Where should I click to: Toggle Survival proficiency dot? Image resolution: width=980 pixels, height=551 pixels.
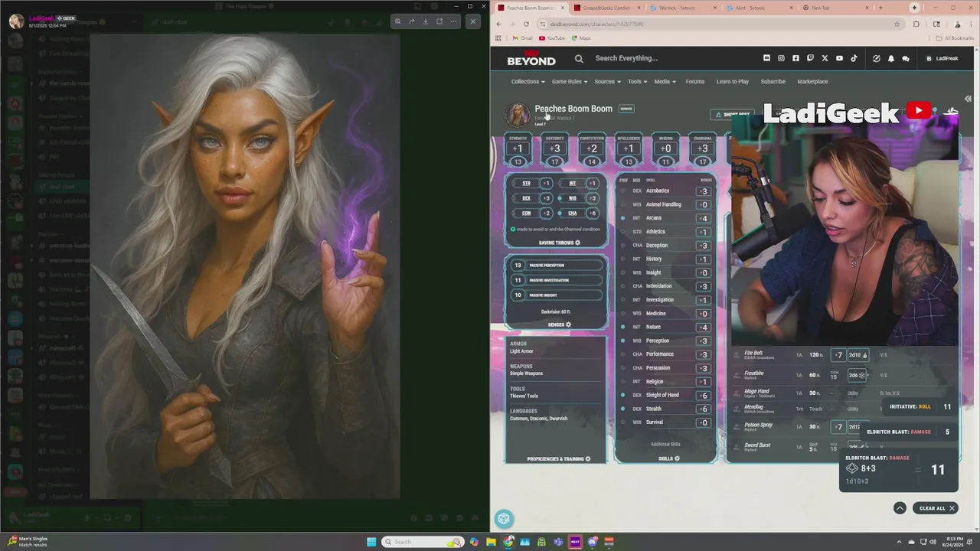pos(622,422)
